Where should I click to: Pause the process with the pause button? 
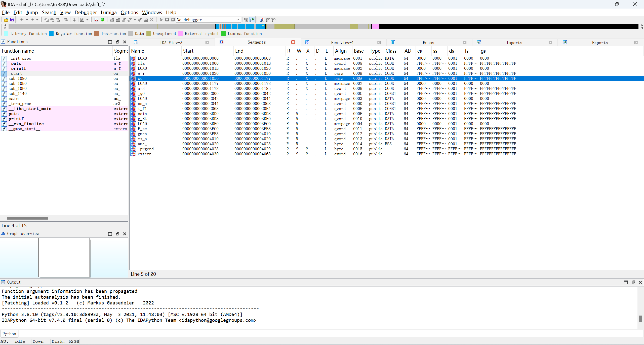(167, 20)
